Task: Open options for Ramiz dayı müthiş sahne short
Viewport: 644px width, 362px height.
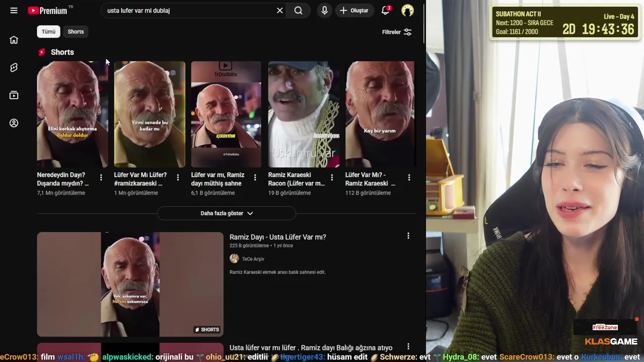Action: click(255, 177)
